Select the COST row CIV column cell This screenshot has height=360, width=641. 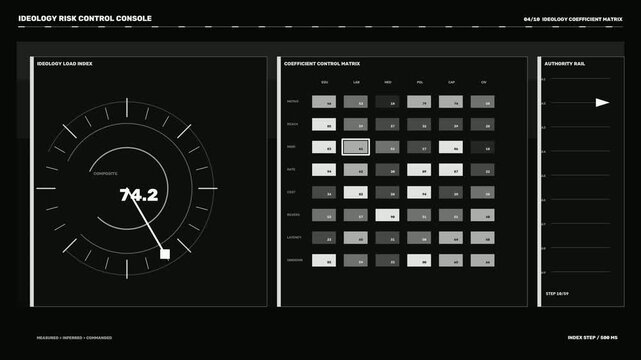click(x=482, y=192)
